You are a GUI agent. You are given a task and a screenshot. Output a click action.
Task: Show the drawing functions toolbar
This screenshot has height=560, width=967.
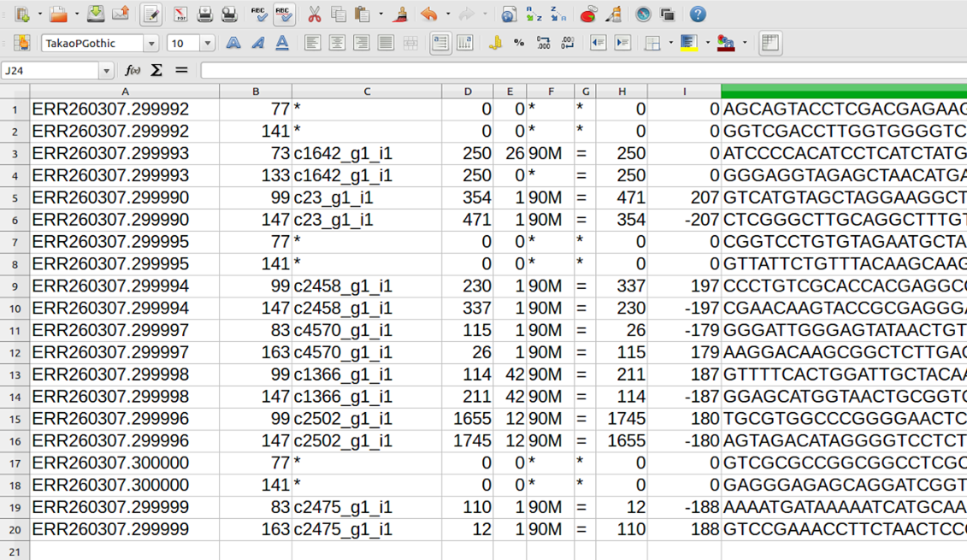(x=613, y=15)
